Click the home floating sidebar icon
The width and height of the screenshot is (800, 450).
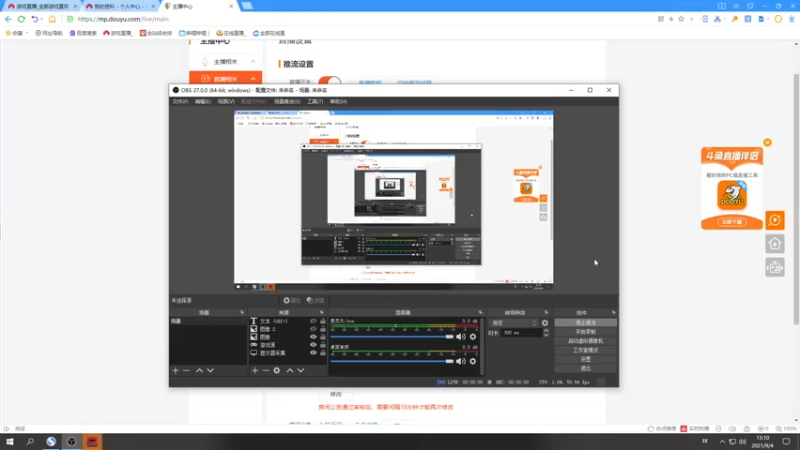coord(774,244)
